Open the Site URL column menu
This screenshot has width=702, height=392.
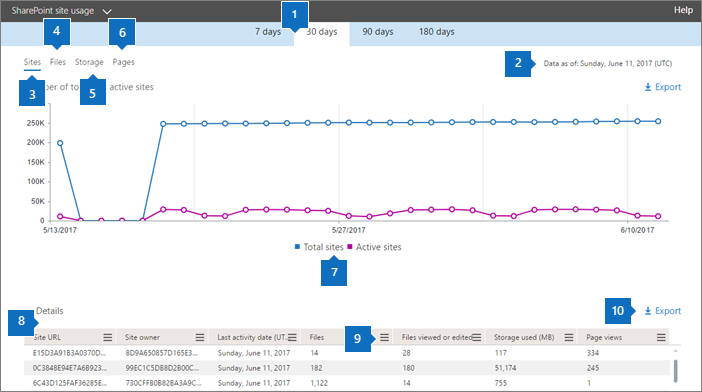pos(107,337)
